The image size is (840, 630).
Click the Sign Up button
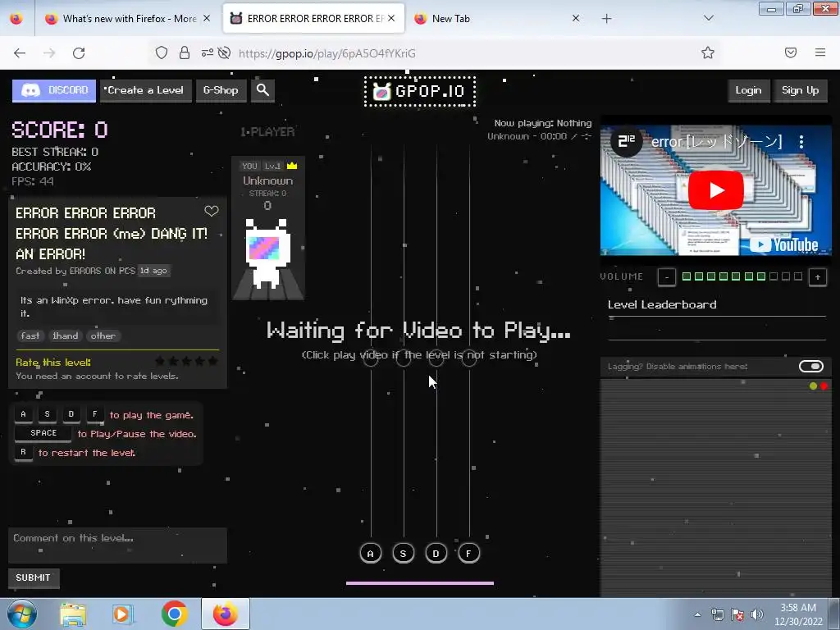tap(800, 90)
